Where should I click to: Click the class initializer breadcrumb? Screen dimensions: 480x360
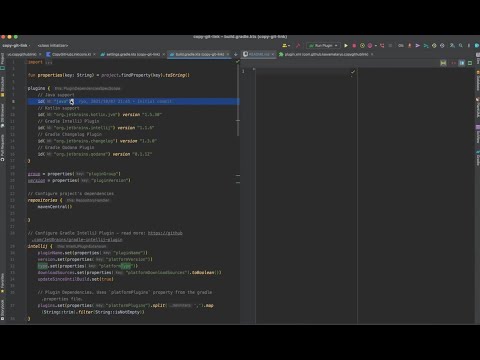53,45
